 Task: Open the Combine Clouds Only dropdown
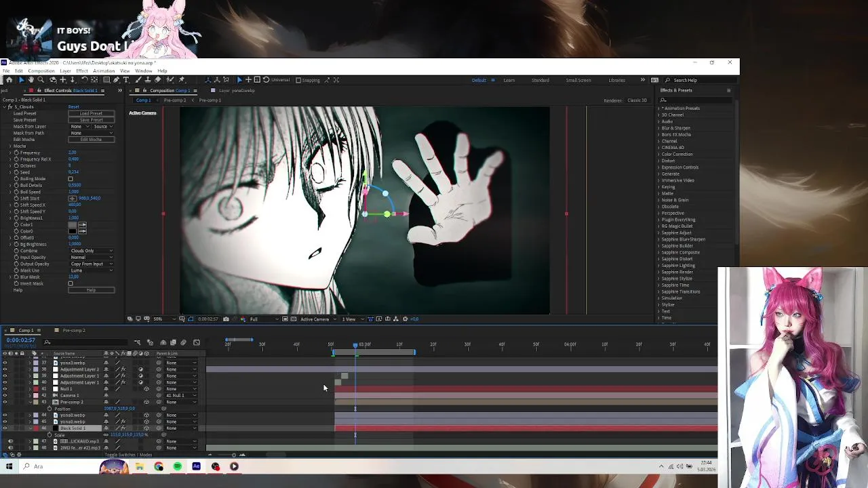point(92,251)
